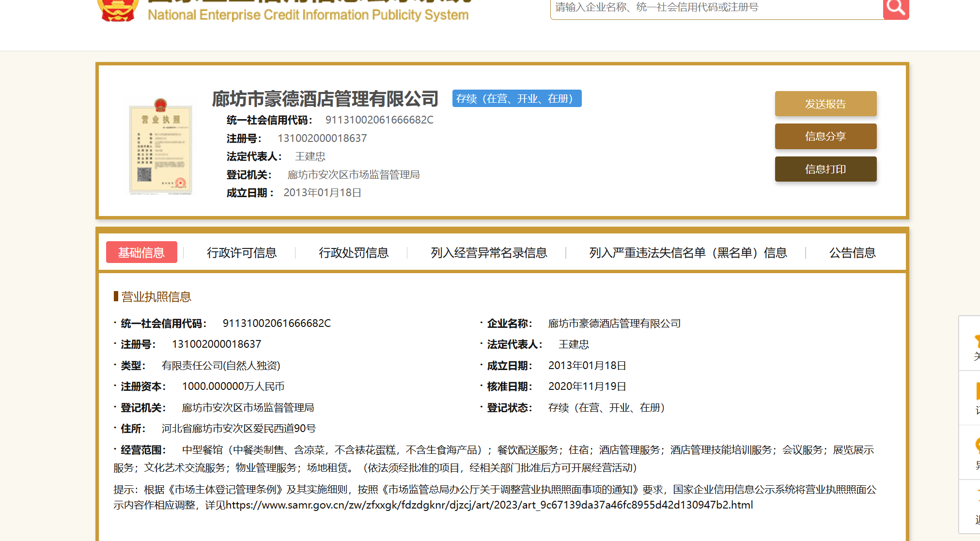Focus the enterprise name search field
The height and width of the screenshot is (541, 980).
(x=716, y=8)
